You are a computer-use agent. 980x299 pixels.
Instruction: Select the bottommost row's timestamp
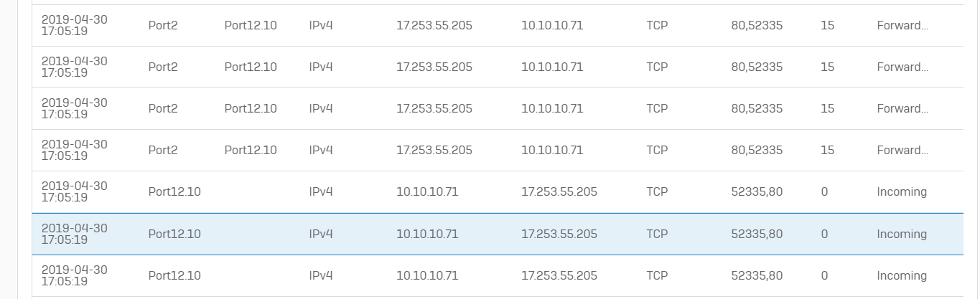[75, 275]
